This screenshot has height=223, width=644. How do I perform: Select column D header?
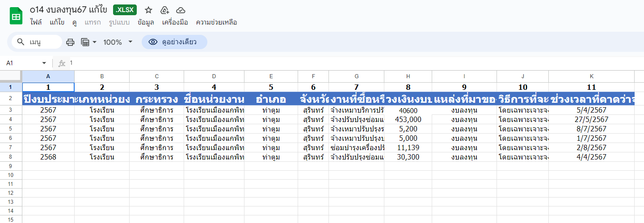pos(214,76)
